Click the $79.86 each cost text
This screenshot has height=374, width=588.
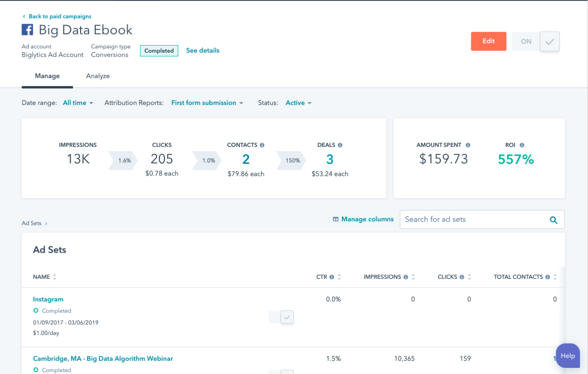(246, 174)
